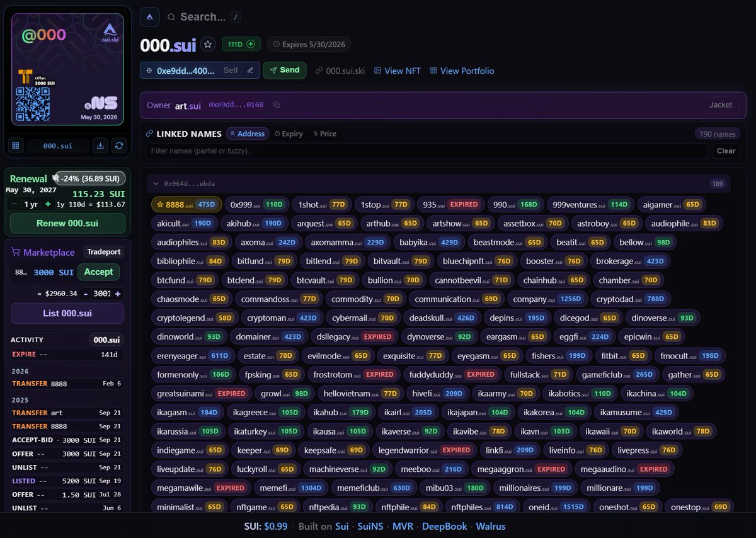Open the QR grid icon under the NFT card
Viewport: 756px width, 538px height.
click(16, 146)
